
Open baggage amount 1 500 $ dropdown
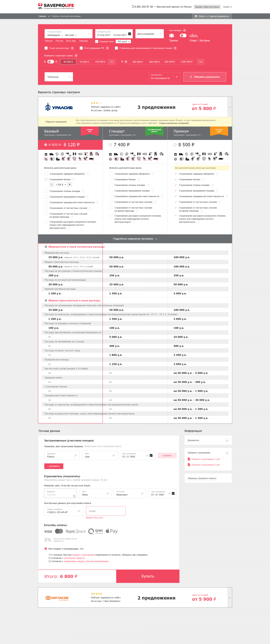[61, 184]
